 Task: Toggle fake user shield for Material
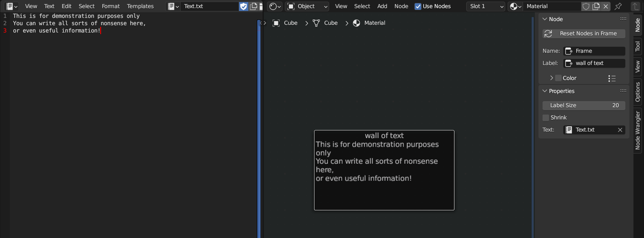(586, 6)
